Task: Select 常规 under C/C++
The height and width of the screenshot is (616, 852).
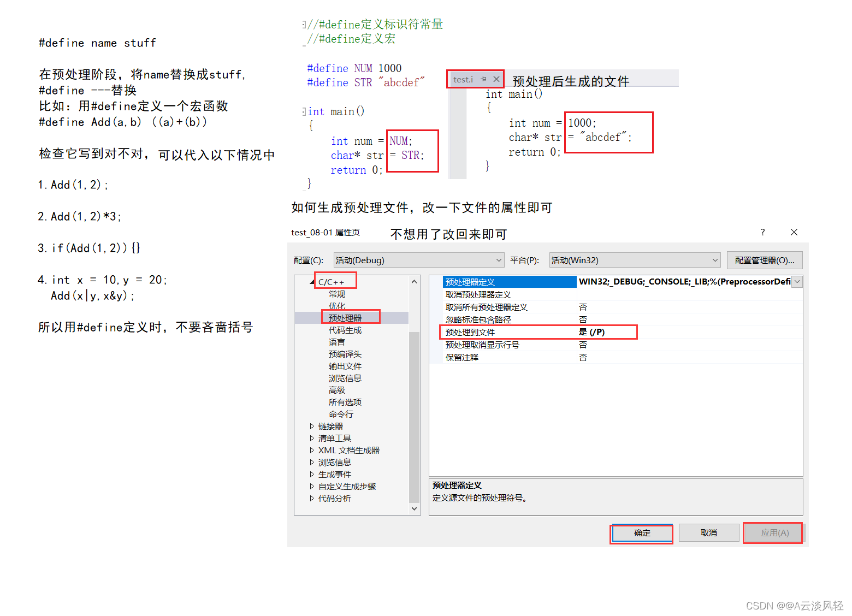Action: [x=337, y=294]
